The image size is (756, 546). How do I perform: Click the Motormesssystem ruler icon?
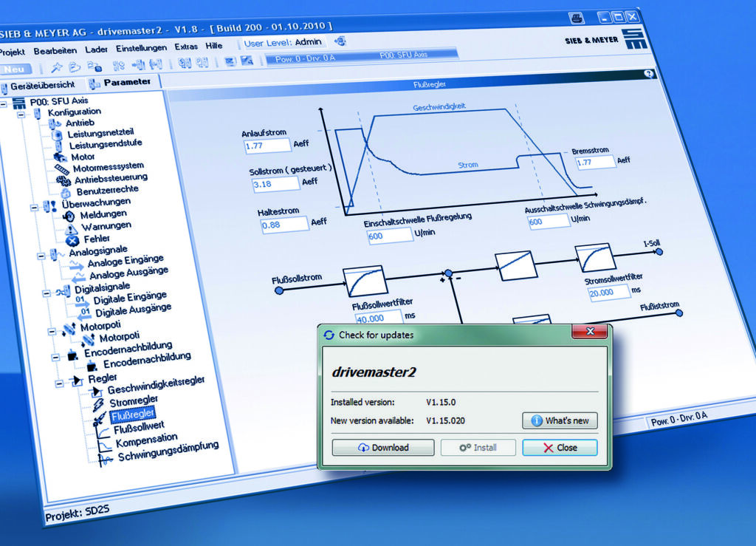[x=62, y=169]
